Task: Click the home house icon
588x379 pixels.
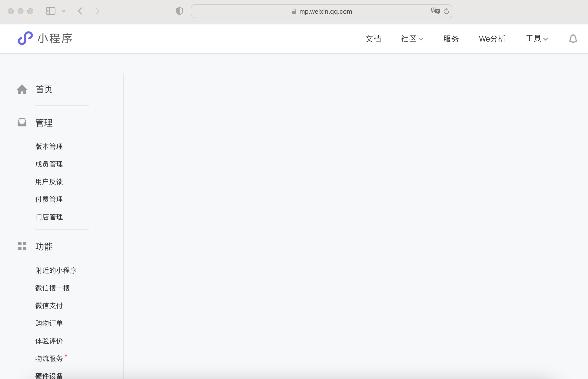Action: tap(22, 89)
